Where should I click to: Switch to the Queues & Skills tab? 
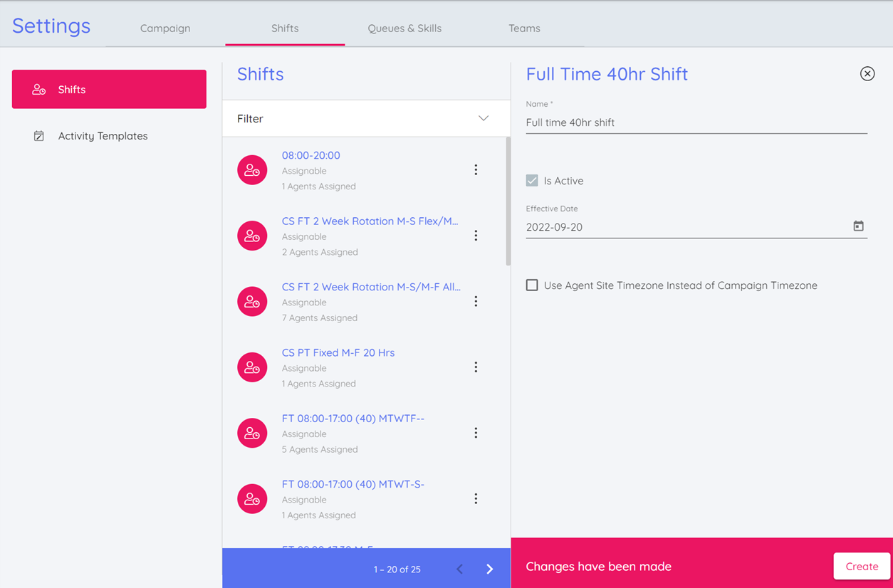(404, 28)
